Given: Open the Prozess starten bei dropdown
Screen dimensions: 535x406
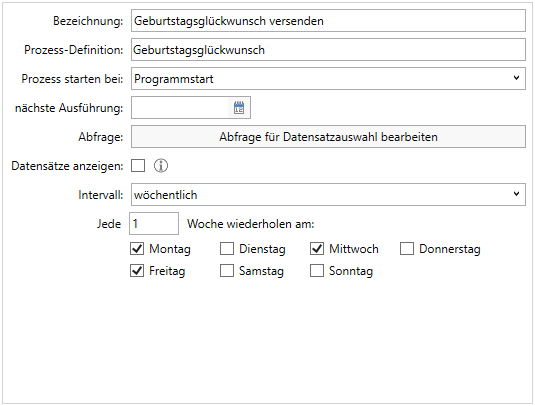Looking at the screenshot, I should (x=328, y=79).
